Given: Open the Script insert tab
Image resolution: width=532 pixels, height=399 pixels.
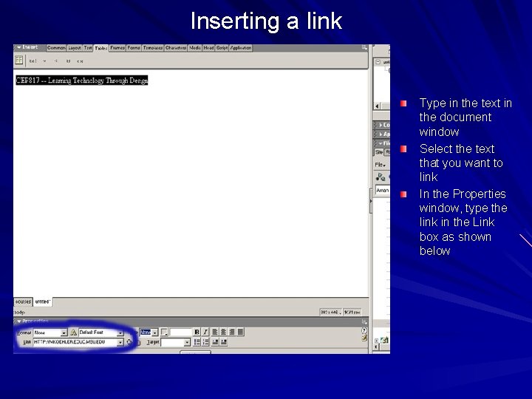Looking at the screenshot, I should pos(222,48).
